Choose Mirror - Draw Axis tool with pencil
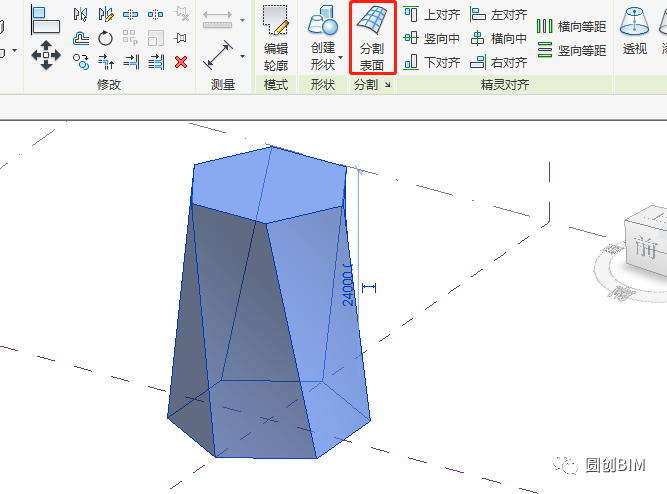 105,14
